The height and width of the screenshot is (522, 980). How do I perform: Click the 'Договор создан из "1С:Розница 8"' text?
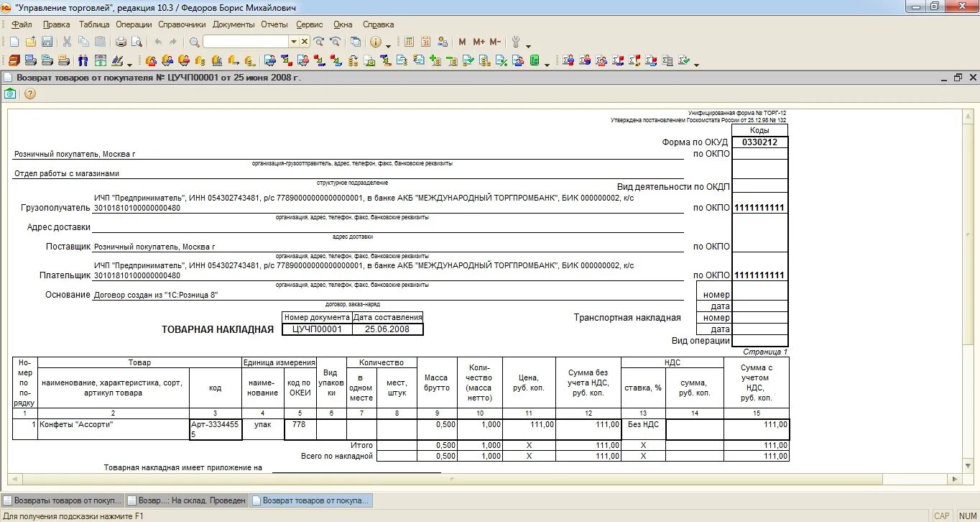[156, 295]
